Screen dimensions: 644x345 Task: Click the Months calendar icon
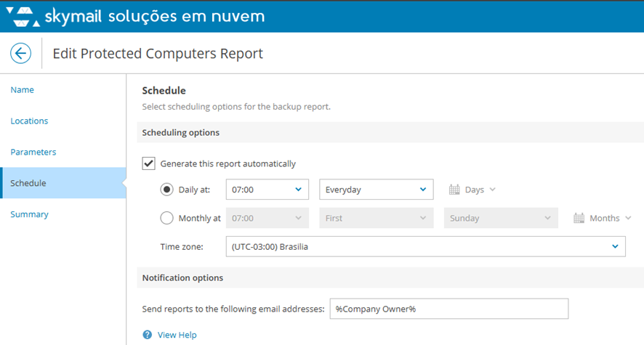click(579, 218)
